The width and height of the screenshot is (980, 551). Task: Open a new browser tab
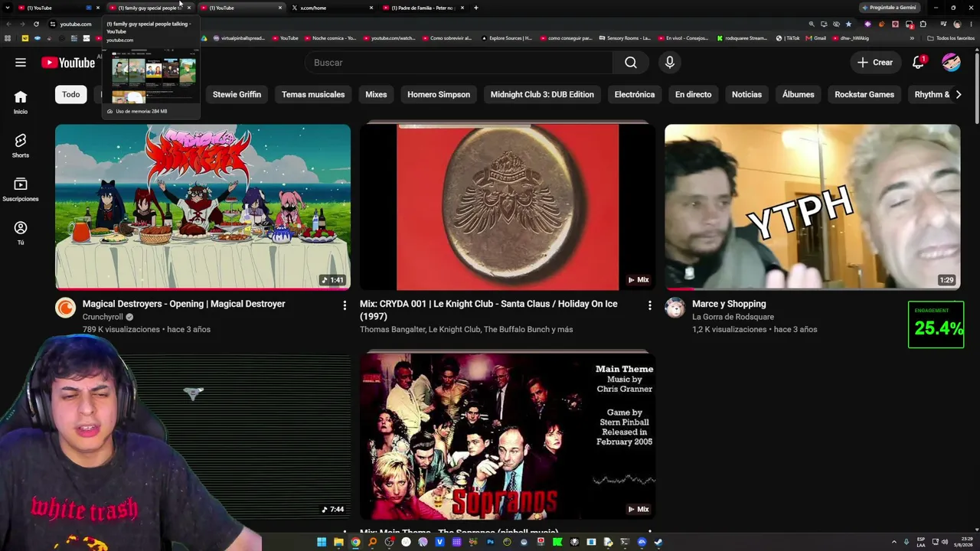tap(475, 8)
